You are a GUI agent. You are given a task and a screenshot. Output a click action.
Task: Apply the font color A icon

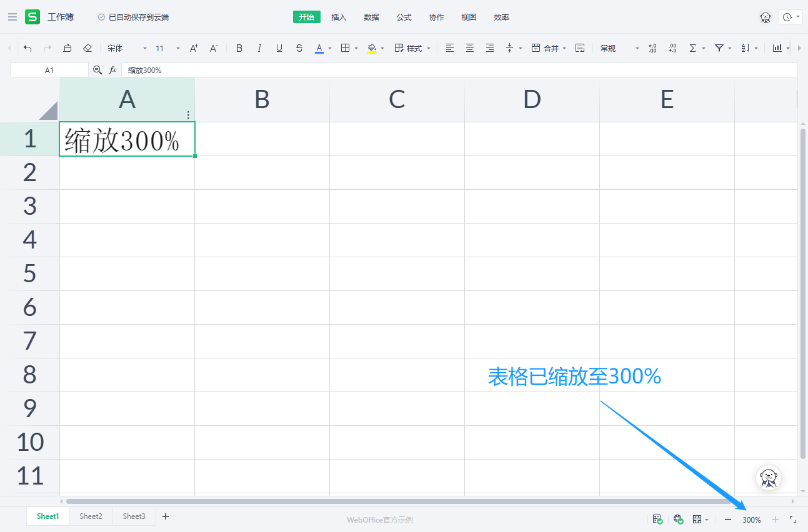[x=319, y=48]
